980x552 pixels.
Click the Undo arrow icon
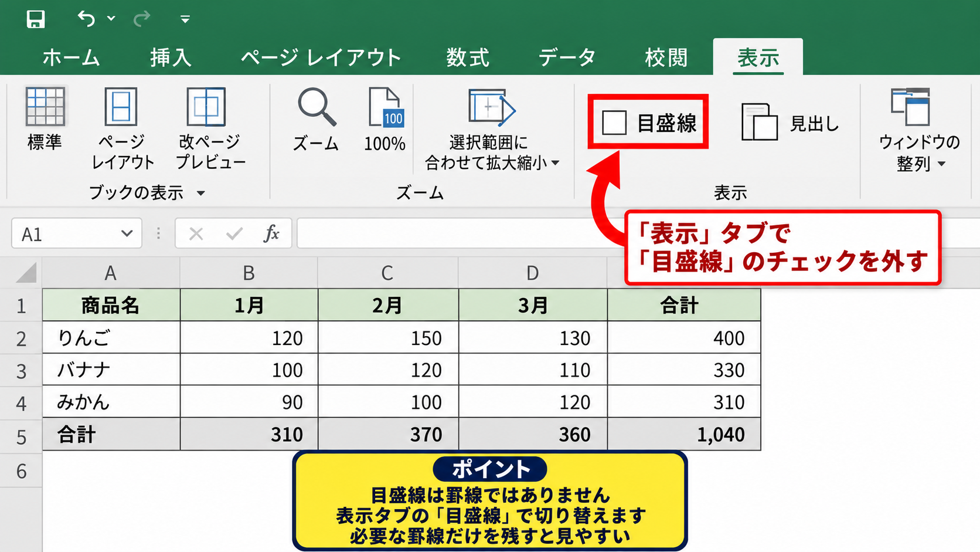click(86, 19)
